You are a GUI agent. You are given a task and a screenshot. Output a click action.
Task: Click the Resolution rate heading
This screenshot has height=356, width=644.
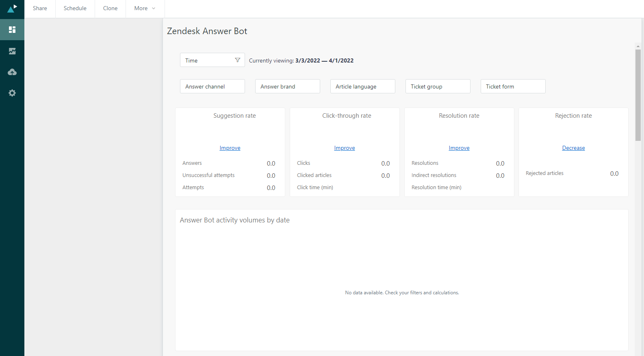(x=459, y=116)
